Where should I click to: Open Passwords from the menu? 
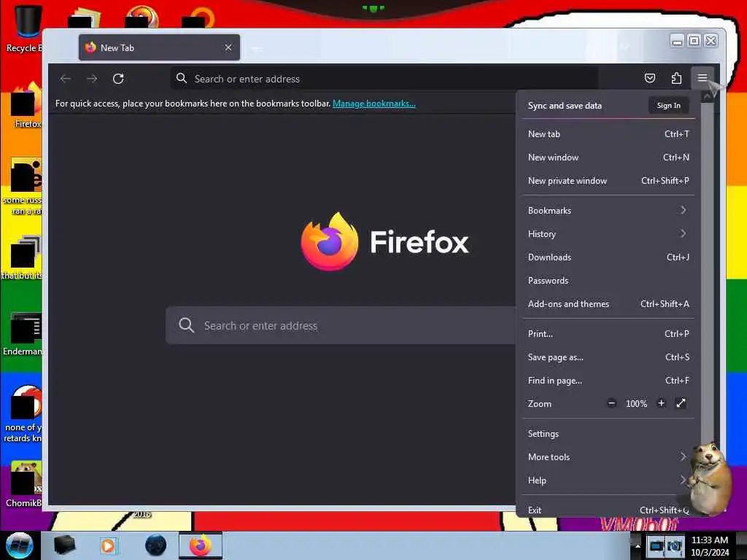point(608,281)
